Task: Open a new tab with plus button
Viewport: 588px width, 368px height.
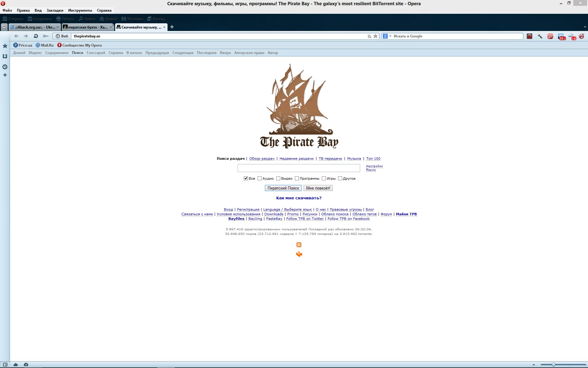Action: point(172,27)
